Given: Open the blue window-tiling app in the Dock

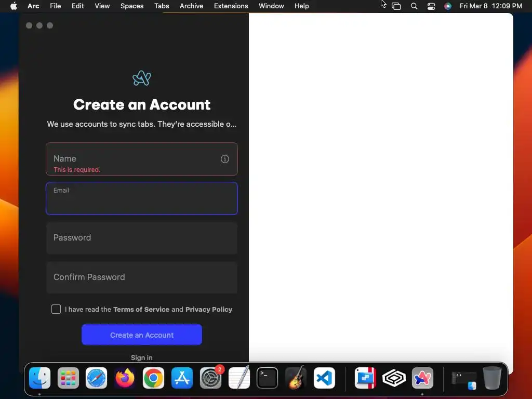Looking at the screenshot, I should point(365,378).
